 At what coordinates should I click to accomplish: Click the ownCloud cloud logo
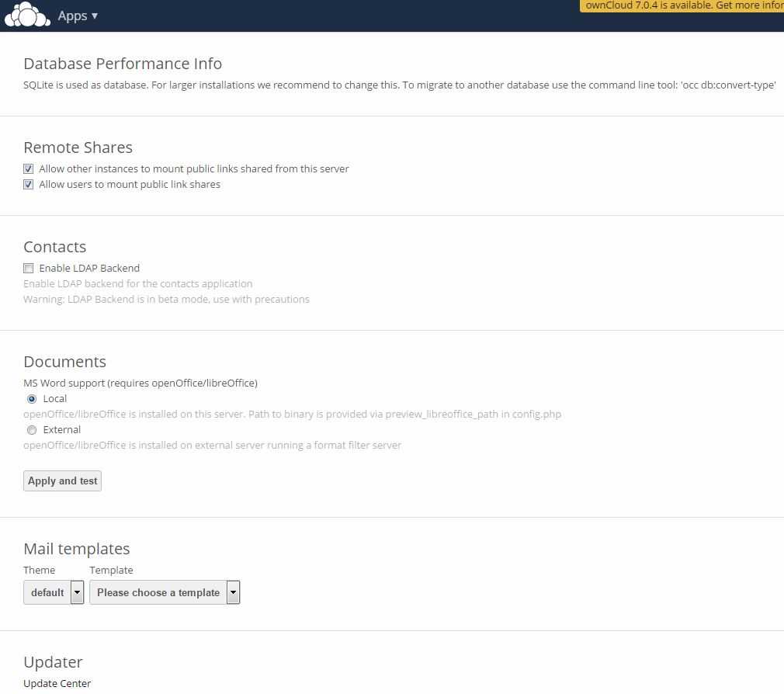pyautogui.click(x=27, y=15)
